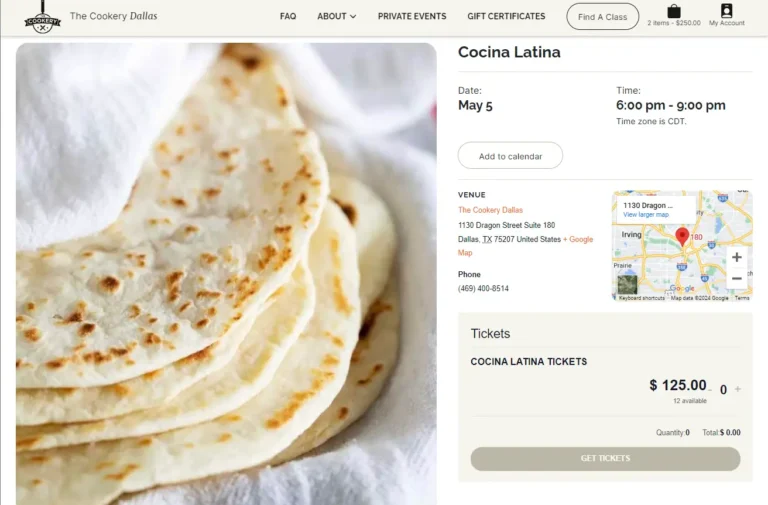Screen dimensions: 768x505
Task: Click The Cookery logo icon
Action: pos(42,17)
